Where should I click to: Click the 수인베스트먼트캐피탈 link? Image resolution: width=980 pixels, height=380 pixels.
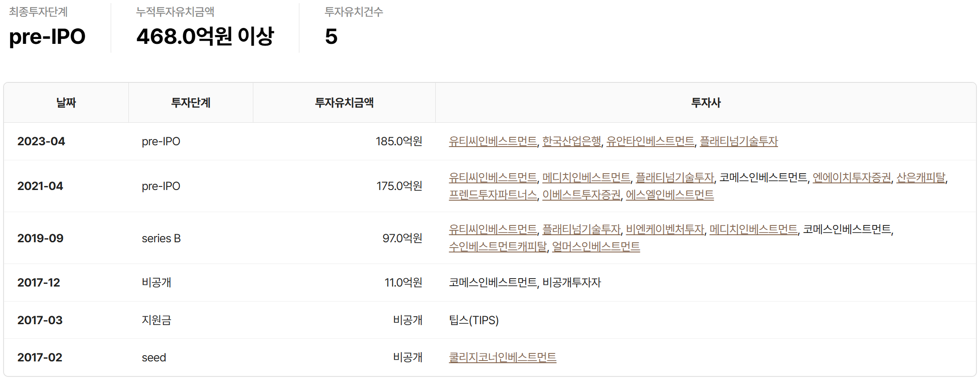coord(498,247)
